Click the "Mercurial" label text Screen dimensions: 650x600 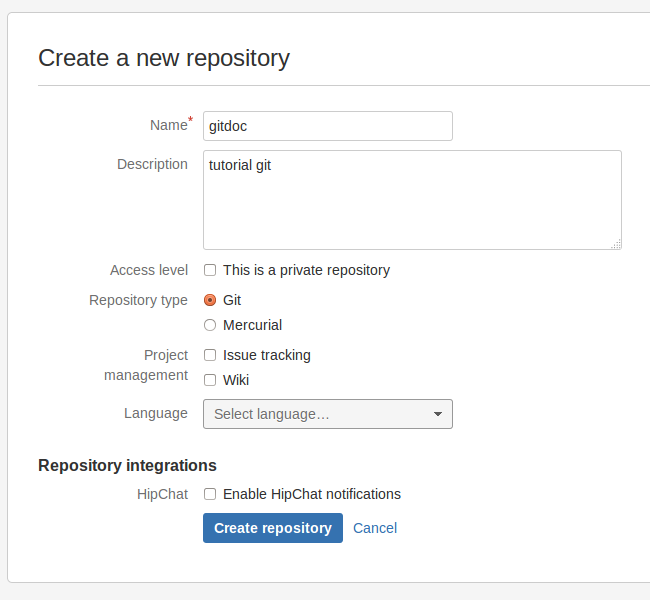pos(253,325)
